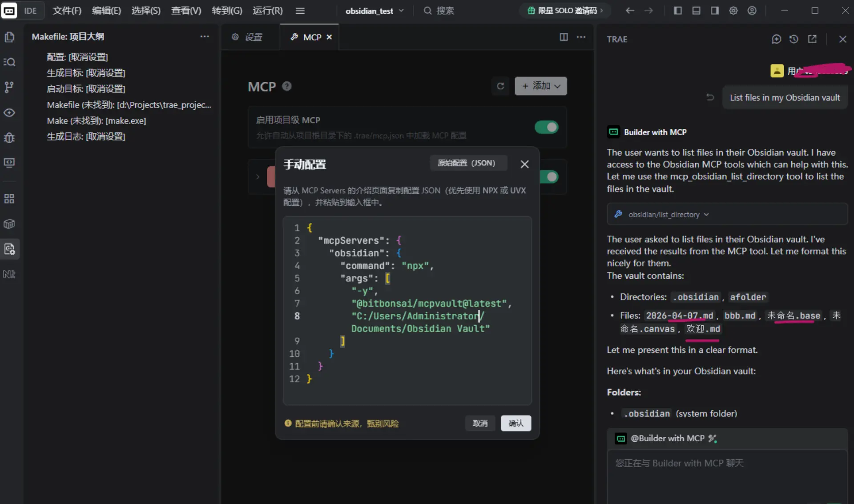Open the account profile icon

752,11
